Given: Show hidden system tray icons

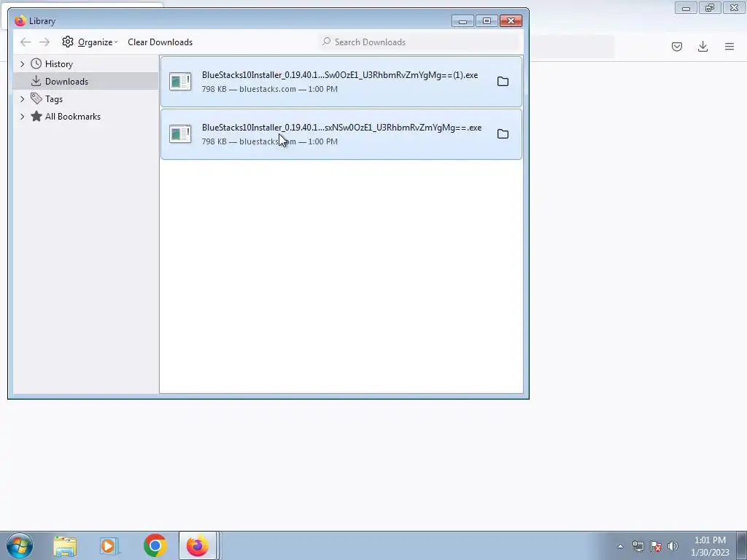Looking at the screenshot, I should click(620, 546).
